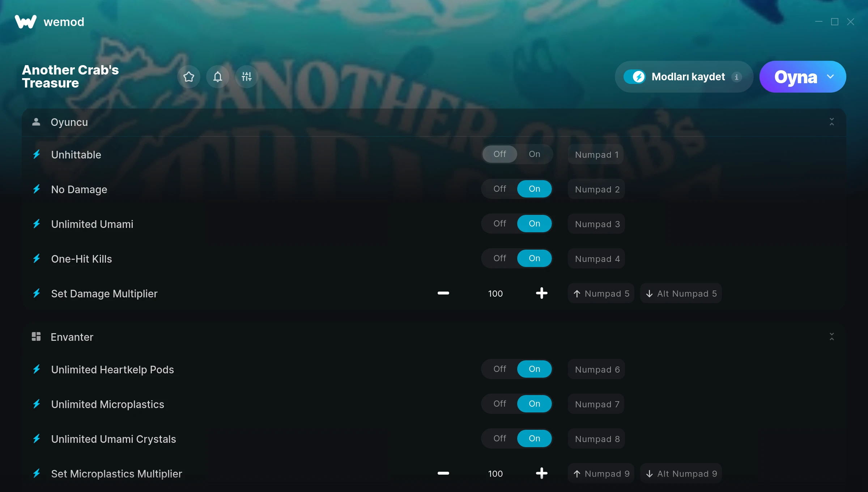Increase Set Damage Multiplier with plus icon
Screen dimensions: 868x492
(x=542, y=293)
